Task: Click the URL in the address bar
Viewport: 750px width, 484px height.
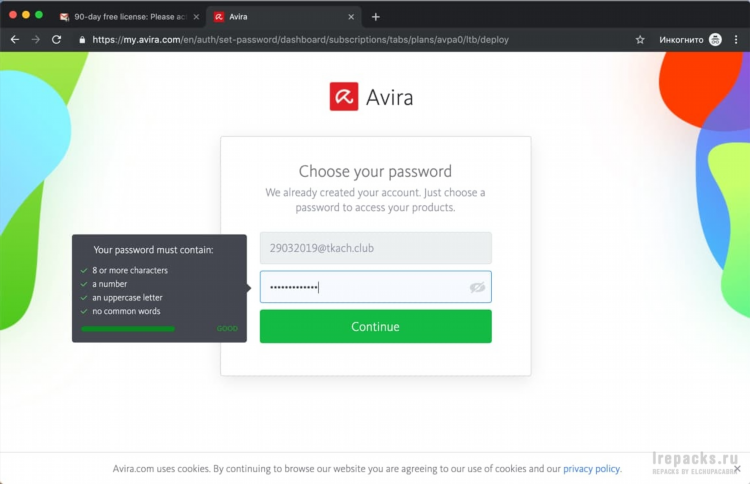Action: click(x=300, y=40)
